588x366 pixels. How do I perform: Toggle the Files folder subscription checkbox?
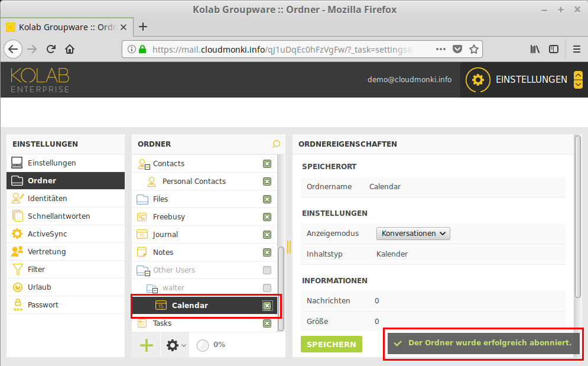click(267, 199)
